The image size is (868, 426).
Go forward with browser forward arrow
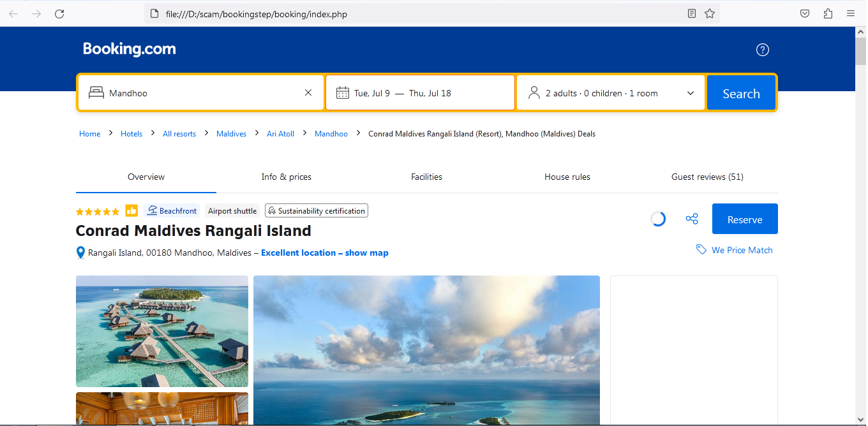coord(36,13)
